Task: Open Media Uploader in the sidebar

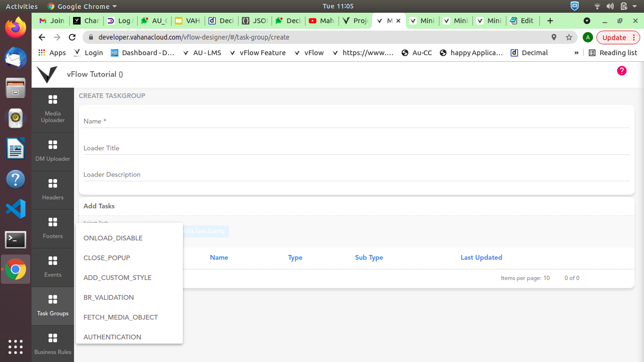Action: [53, 109]
